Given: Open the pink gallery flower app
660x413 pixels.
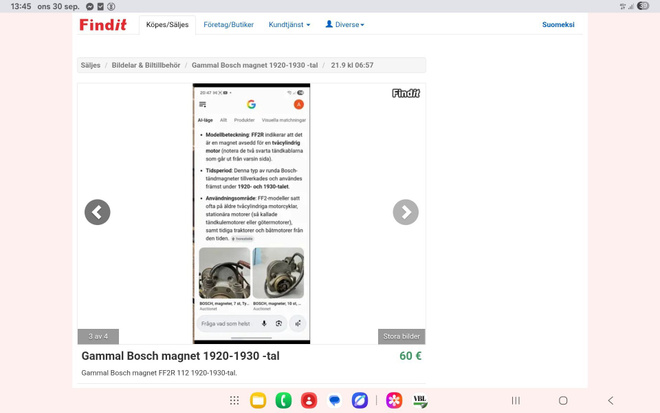Looking at the screenshot, I should tap(394, 400).
